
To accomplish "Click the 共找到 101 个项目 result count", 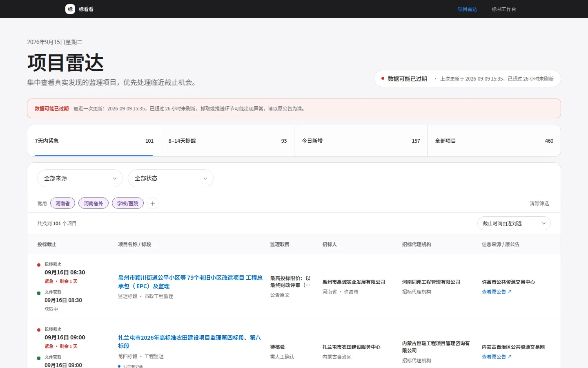I will click(57, 223).
